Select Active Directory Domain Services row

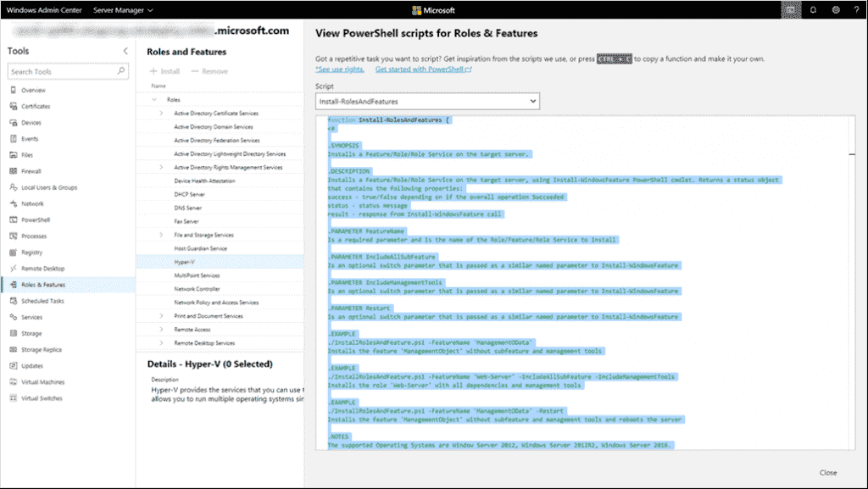click(x=220, y=126)
